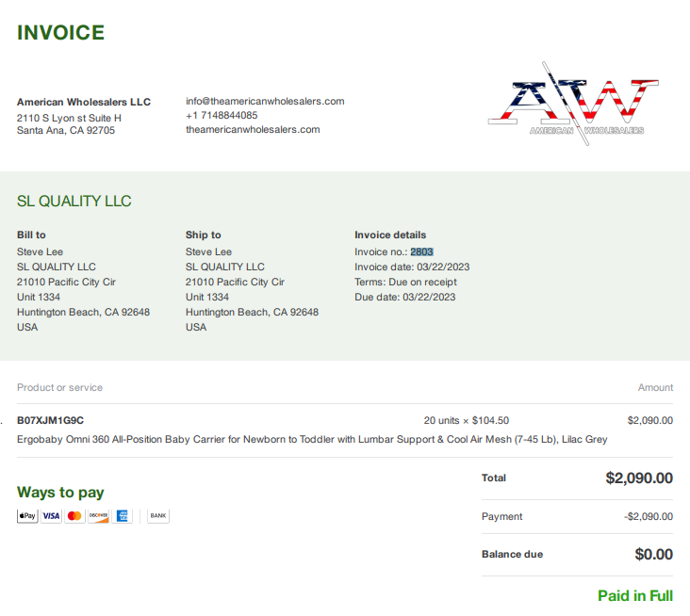This screenshot has height=616, width=690.
Task: Click the Bank transfer icon
Action: [158, 516]
